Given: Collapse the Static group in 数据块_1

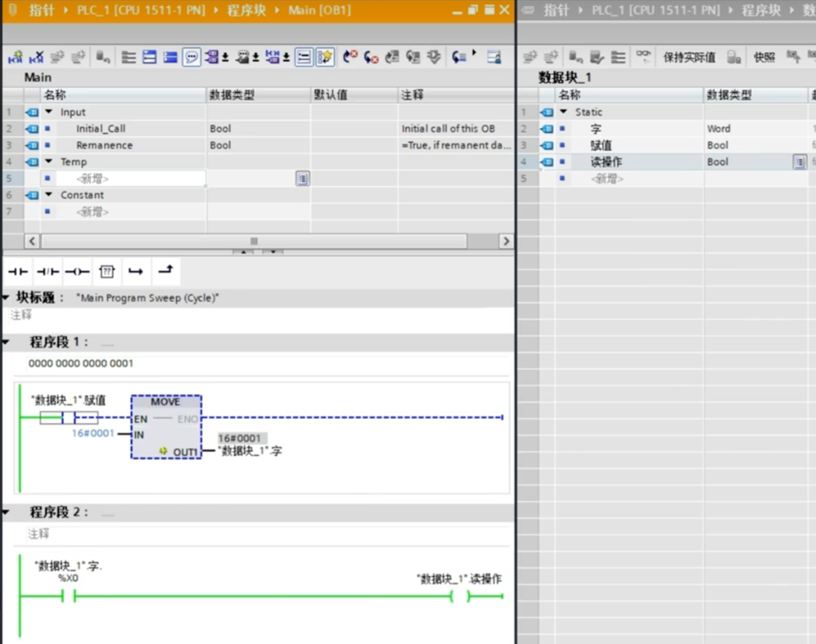Looking at the screenshot, I should coord(563,112).
